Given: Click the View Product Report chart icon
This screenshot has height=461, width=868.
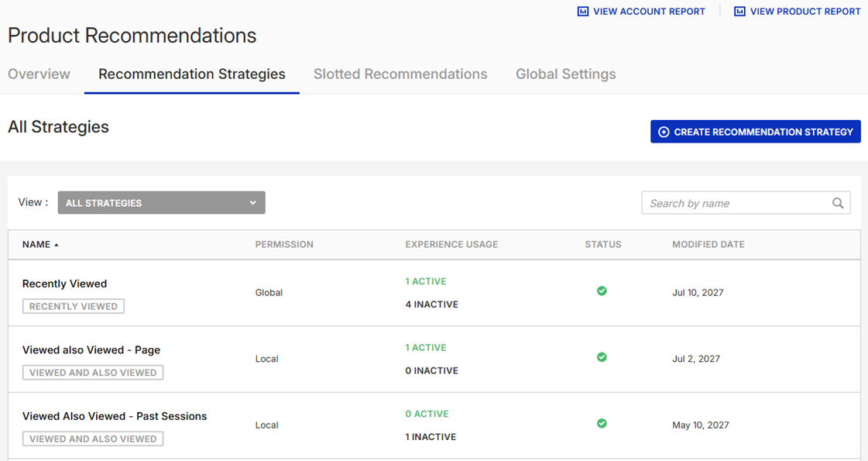Looking at the screenshot, I should [x=739, y=12].
